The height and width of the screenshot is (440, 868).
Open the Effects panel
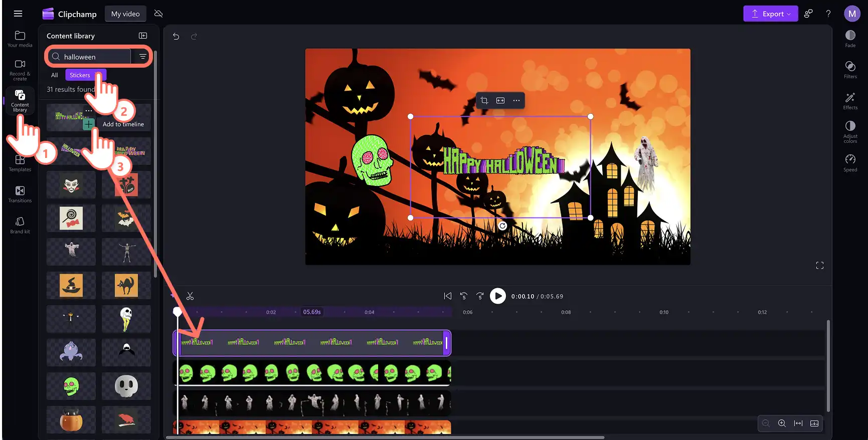coord(850,101)
